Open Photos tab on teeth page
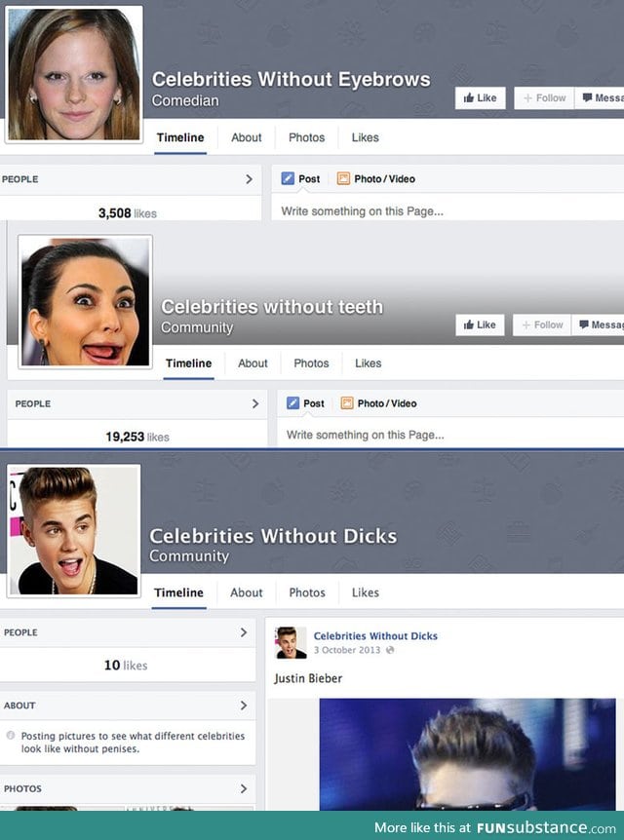624x840 pixels. (311, 363)
